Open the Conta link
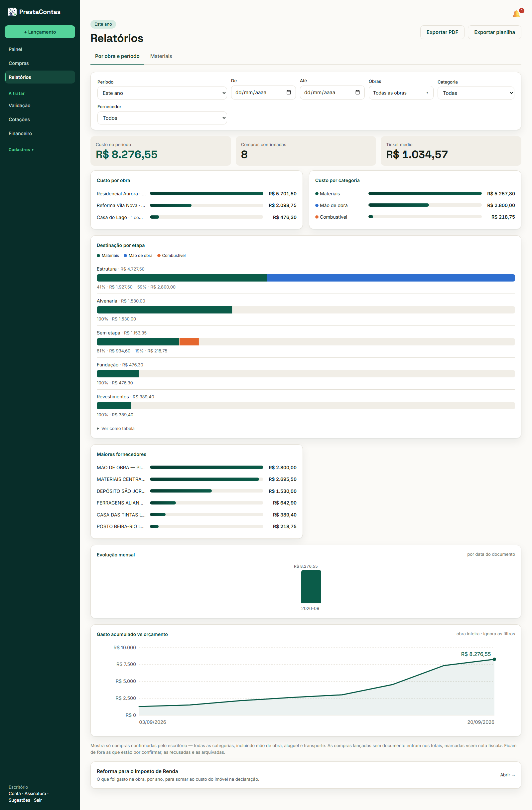 click(15, 793)
